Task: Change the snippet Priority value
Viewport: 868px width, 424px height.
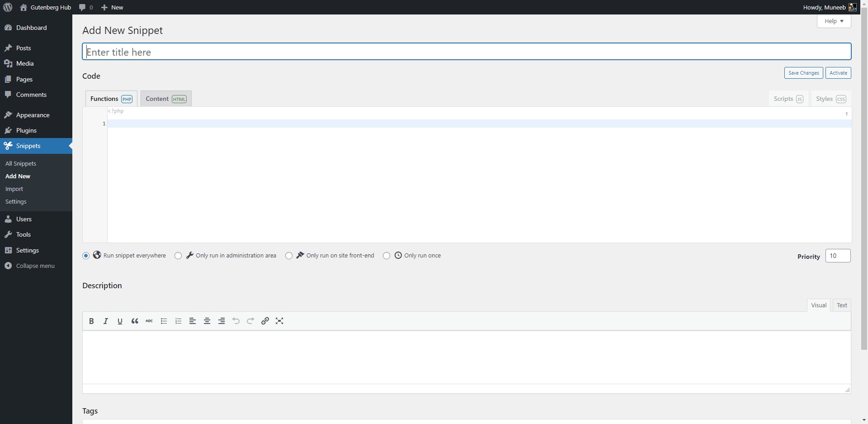Action: tap(838, 256)
